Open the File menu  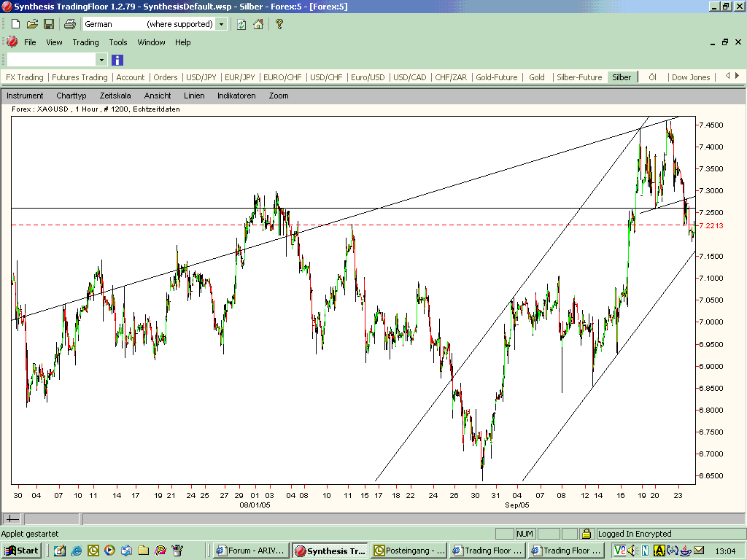[x=30, y=42]
